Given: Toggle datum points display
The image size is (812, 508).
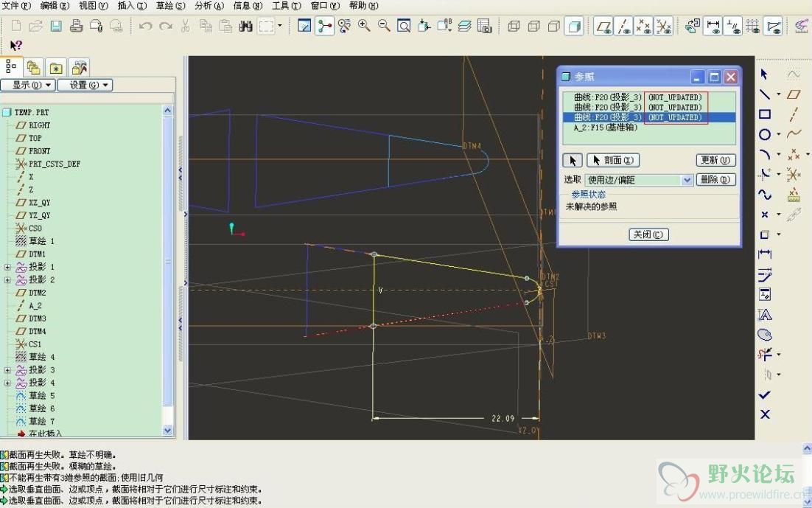Looking at the screenshot, I should (x=644, y=26).
